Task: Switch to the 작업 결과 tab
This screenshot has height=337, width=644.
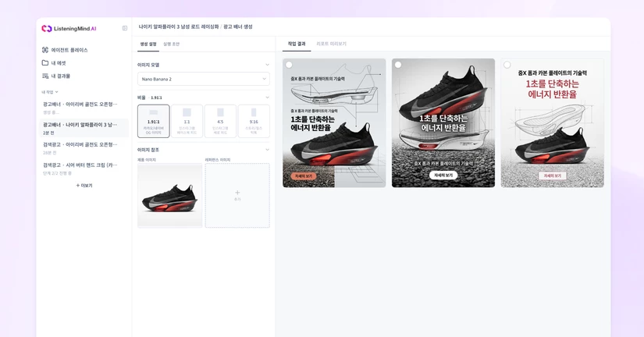Action: (x=297, y=44)
